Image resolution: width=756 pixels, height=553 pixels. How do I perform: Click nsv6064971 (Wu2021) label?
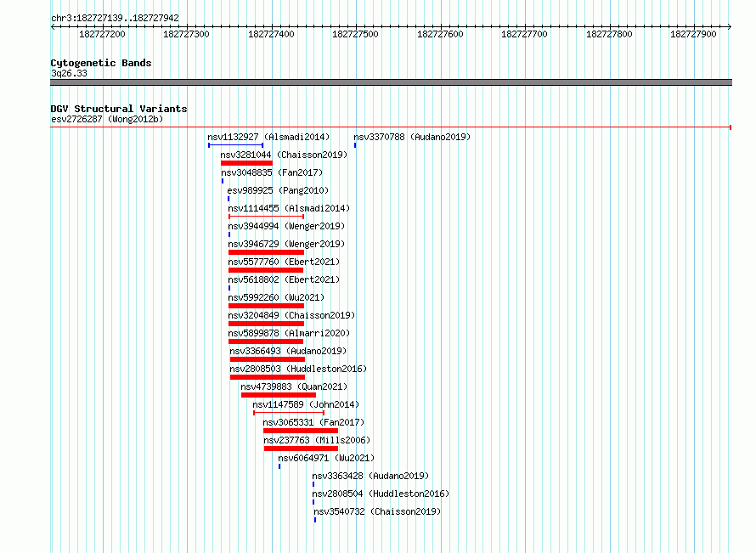[326, 458]
